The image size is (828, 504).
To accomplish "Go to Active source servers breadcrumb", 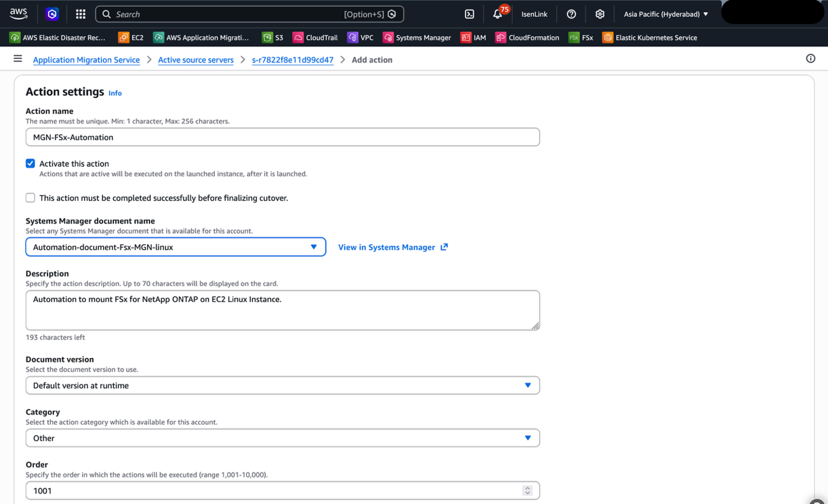I will coord(196,60).
